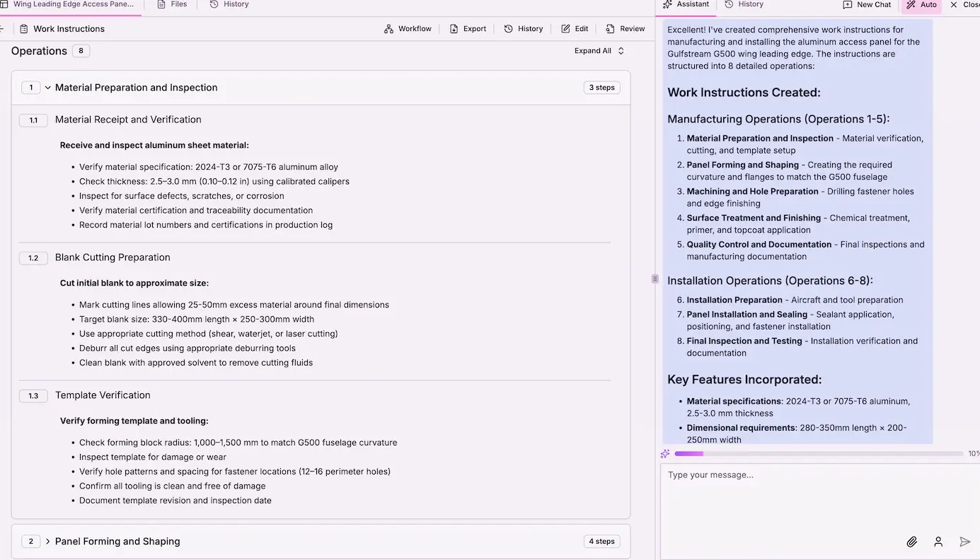The height and width of the screenshot is (560, 980).
Task: Start a New Chat
Action: [x=866, y=5]
